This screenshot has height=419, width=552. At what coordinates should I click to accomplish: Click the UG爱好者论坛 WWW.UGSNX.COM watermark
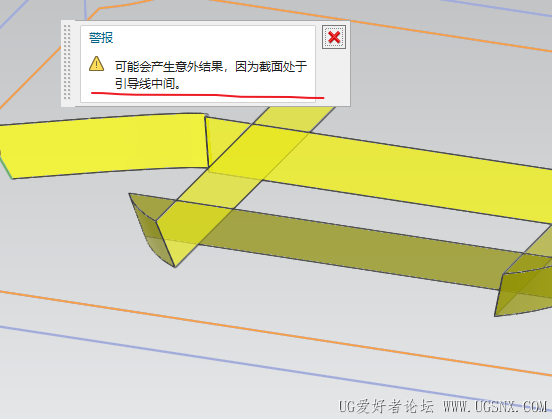click(443, 407)
